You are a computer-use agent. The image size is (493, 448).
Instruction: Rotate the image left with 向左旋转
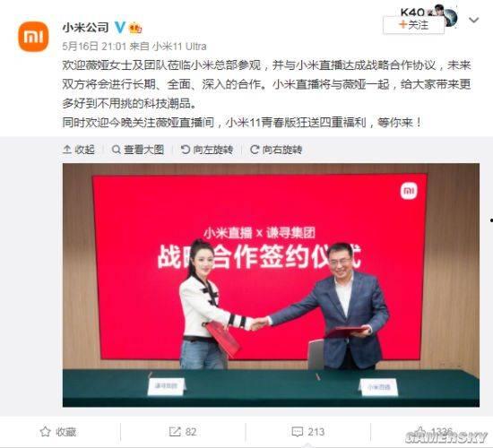click(207, 150)
